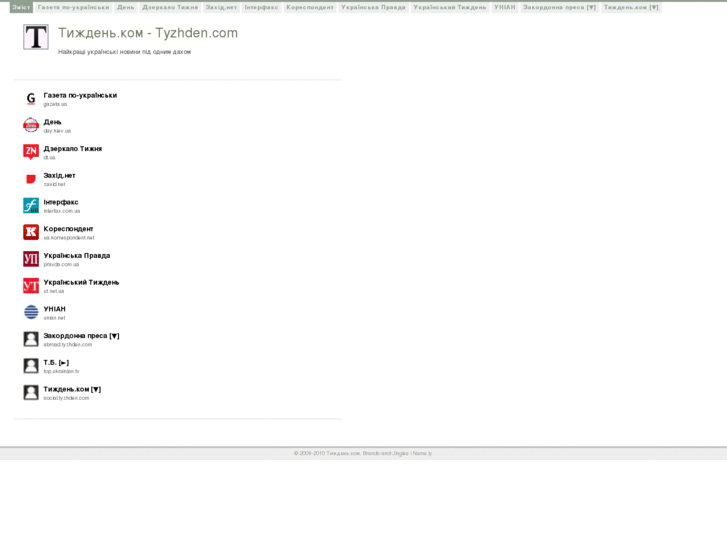This screenshot has width=727, height=545.
Task: Click the Name.ly footer link
Action: 422,453
